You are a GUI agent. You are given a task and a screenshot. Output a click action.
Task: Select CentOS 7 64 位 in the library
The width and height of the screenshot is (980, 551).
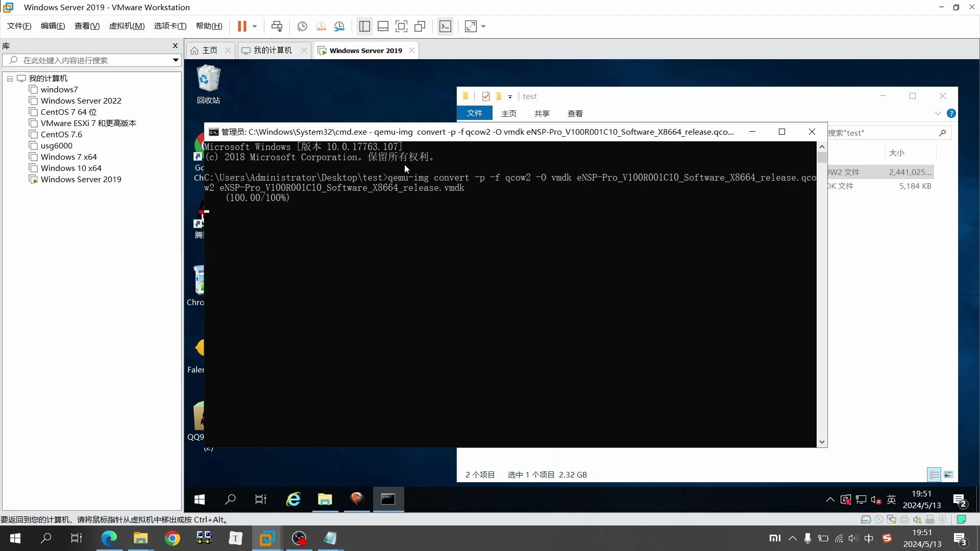pos(68,112)
